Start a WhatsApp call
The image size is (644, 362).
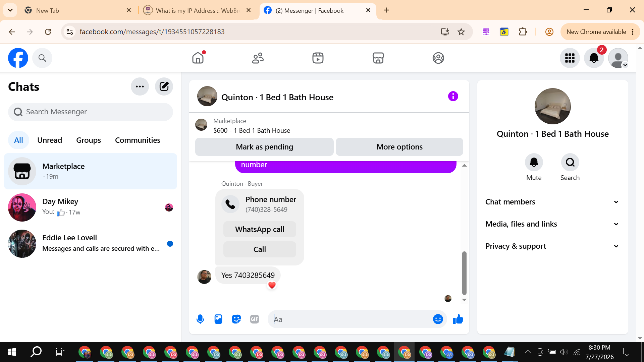pyautogui.click(x=260, y=229)
